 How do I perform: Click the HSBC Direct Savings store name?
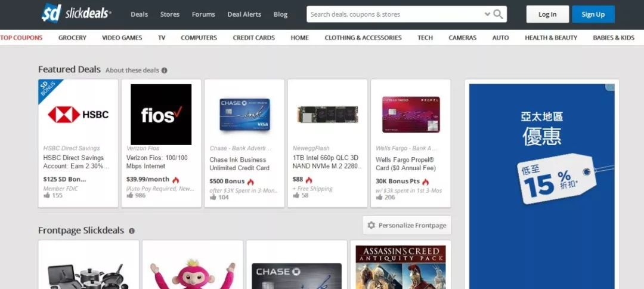point(72,148)
